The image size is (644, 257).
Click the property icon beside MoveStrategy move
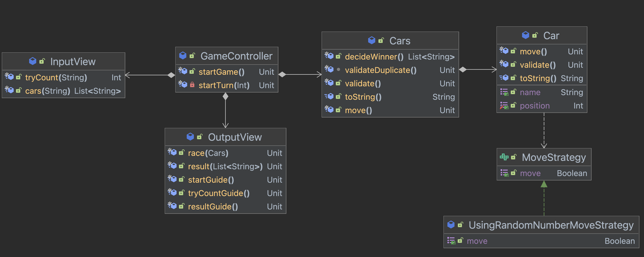(x=504, y=173)
